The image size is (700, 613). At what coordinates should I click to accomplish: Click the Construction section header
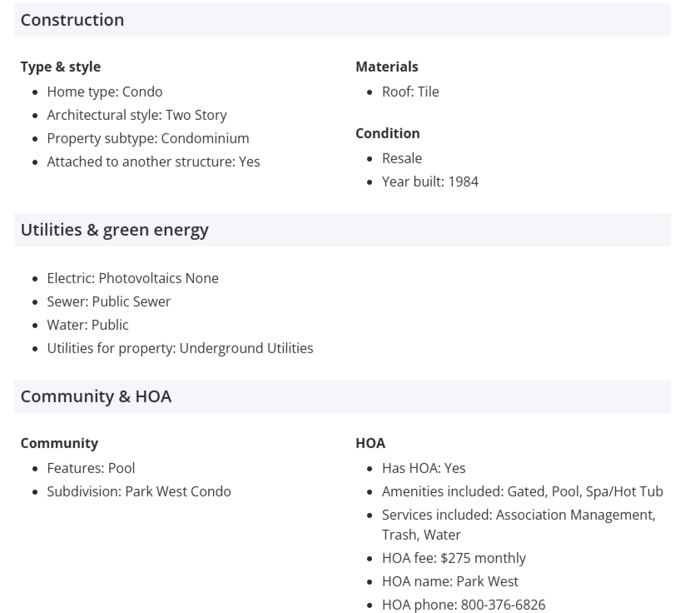[72, 20]
